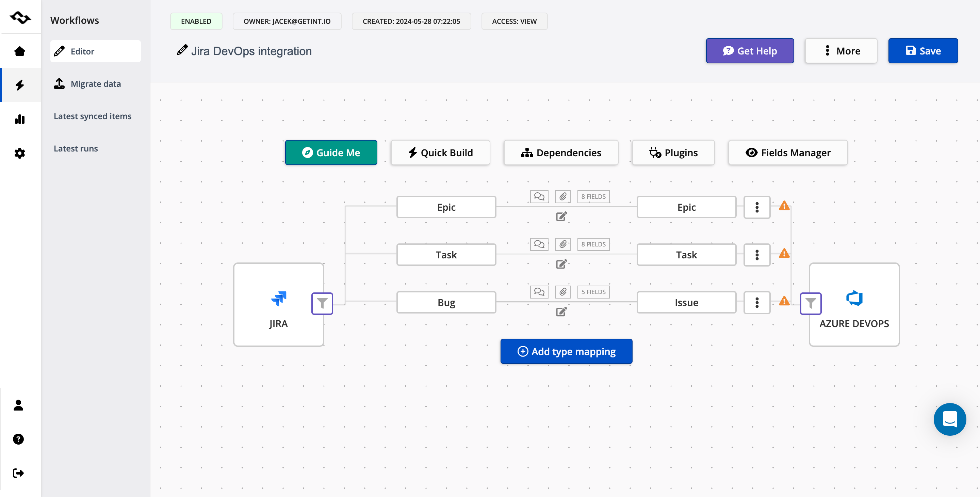This screenshot has height=497, width=980.
Task: Open the chat support bubble
Action: pos(950,419)
